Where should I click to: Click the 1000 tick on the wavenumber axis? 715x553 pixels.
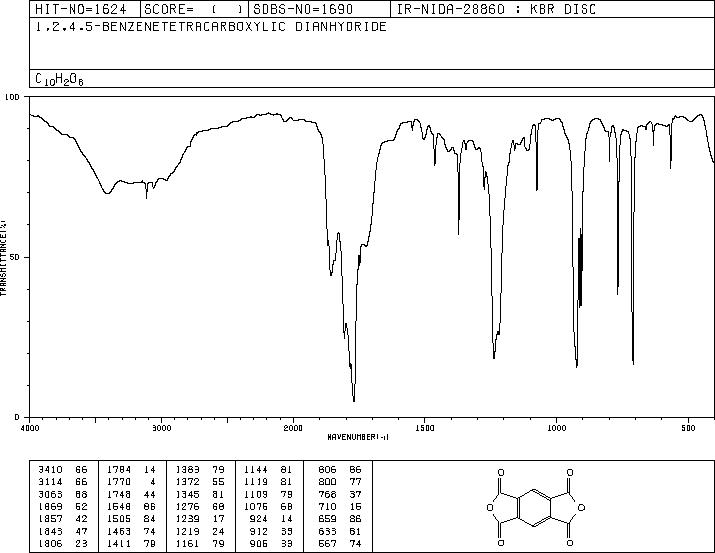(x=556, y=428)
